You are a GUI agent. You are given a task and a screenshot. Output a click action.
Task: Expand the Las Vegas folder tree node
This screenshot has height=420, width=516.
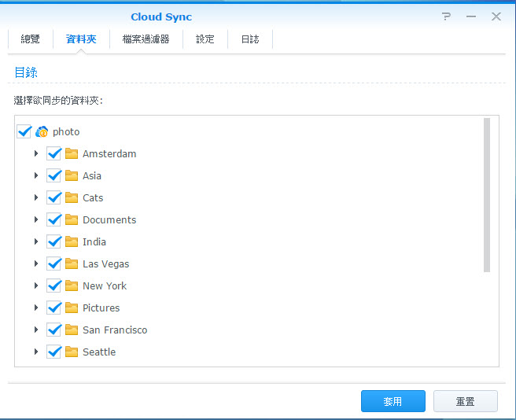point(36,264)
